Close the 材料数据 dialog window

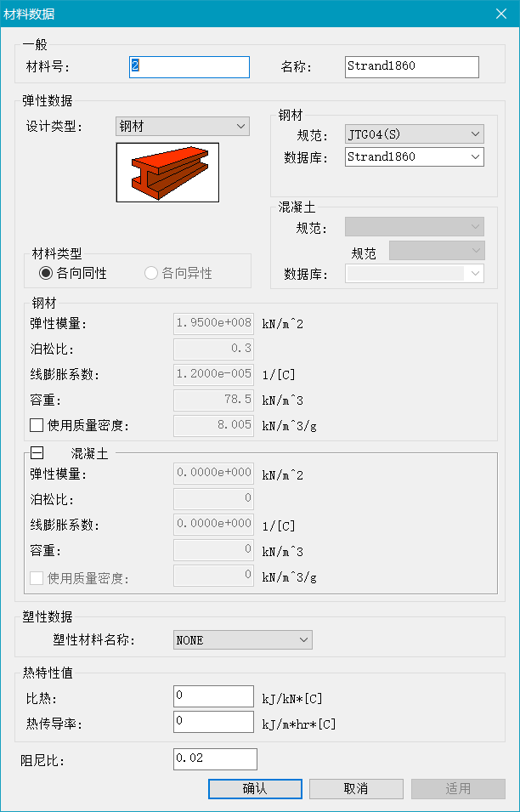(x=501, y=13)
